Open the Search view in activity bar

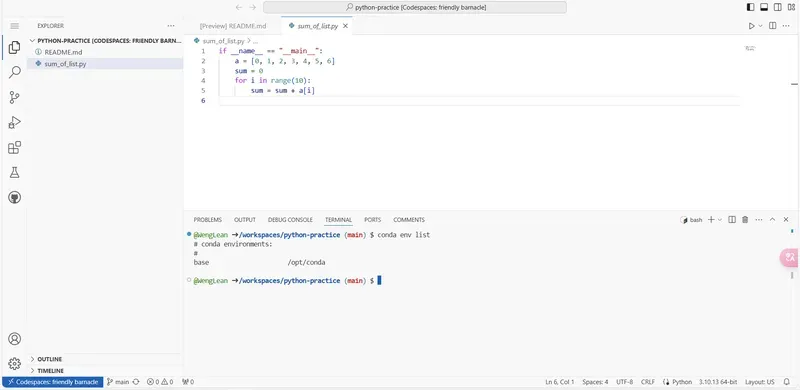click(14, 72)
